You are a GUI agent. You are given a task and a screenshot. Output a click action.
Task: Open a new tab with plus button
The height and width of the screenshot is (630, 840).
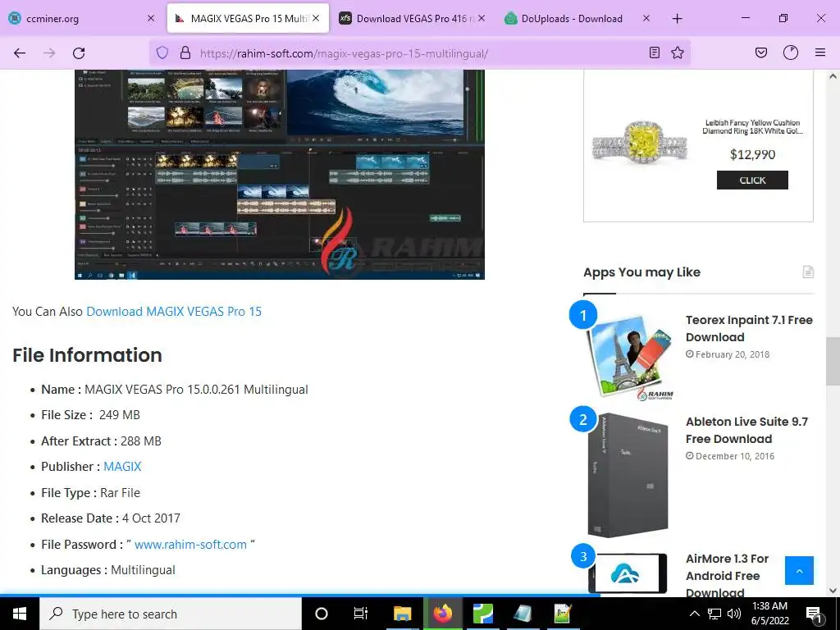(677, 19)
